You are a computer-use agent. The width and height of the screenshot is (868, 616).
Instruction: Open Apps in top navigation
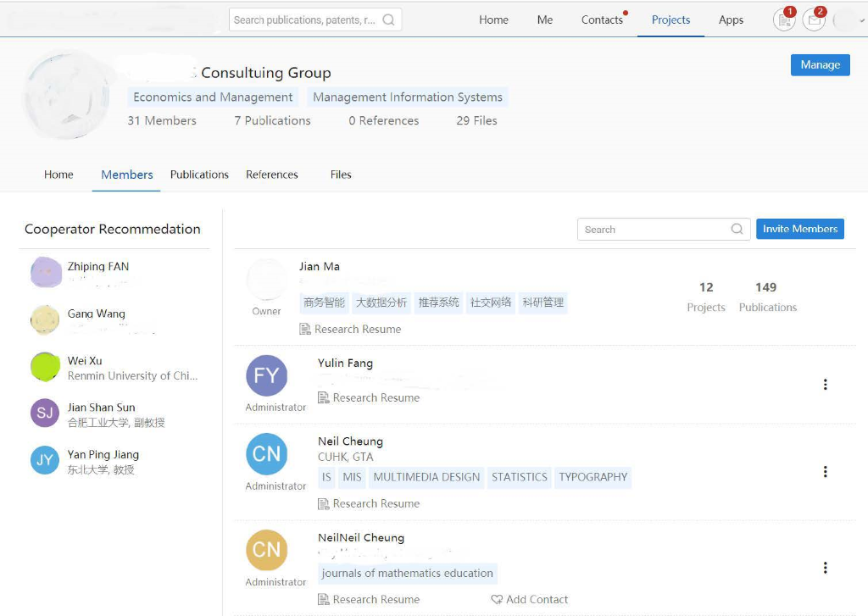click(x=731, y=20)
